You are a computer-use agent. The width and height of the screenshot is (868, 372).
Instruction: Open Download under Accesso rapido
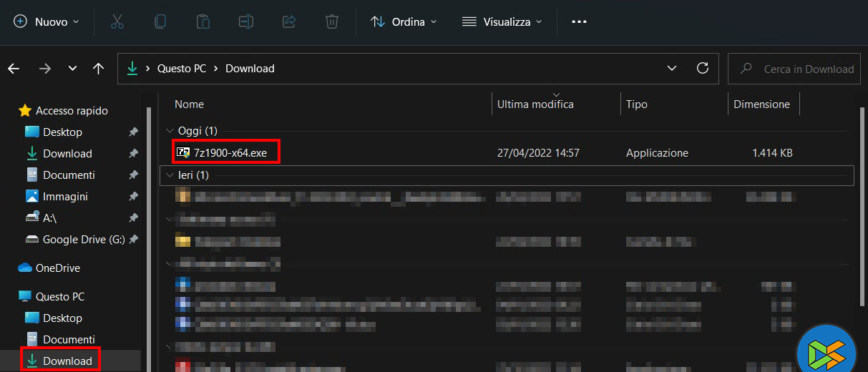tap(67, 154)
